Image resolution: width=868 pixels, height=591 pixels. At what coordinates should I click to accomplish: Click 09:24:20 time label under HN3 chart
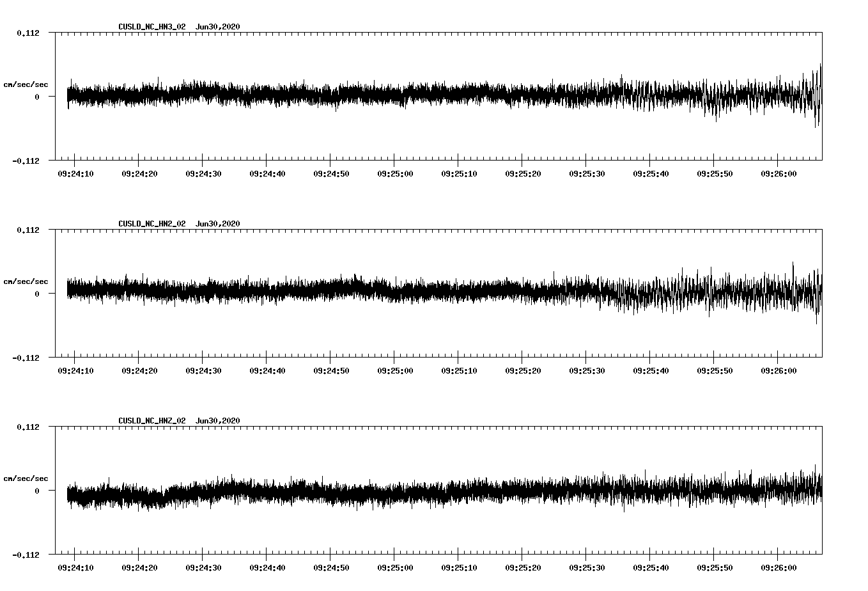pos(139,173)
